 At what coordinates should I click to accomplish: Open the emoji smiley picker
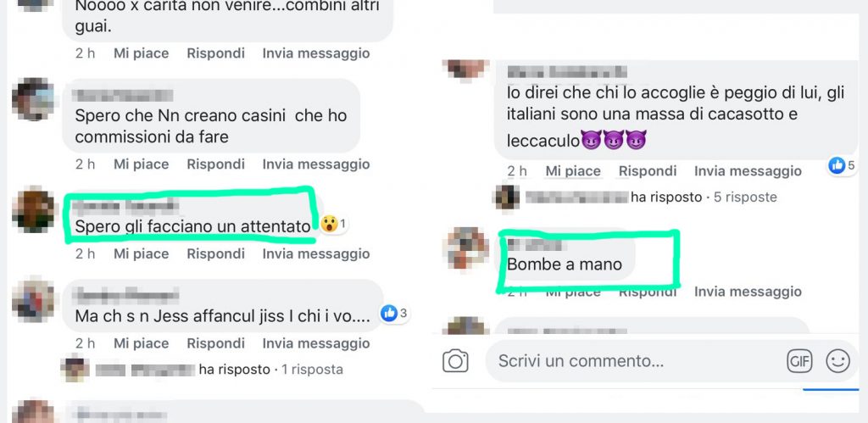(x=837, y=362)
